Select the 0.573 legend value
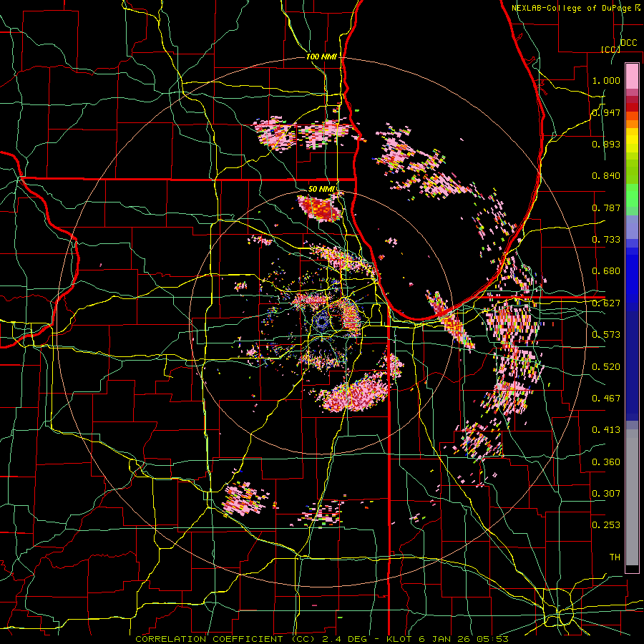 click(x=606, y=335)
